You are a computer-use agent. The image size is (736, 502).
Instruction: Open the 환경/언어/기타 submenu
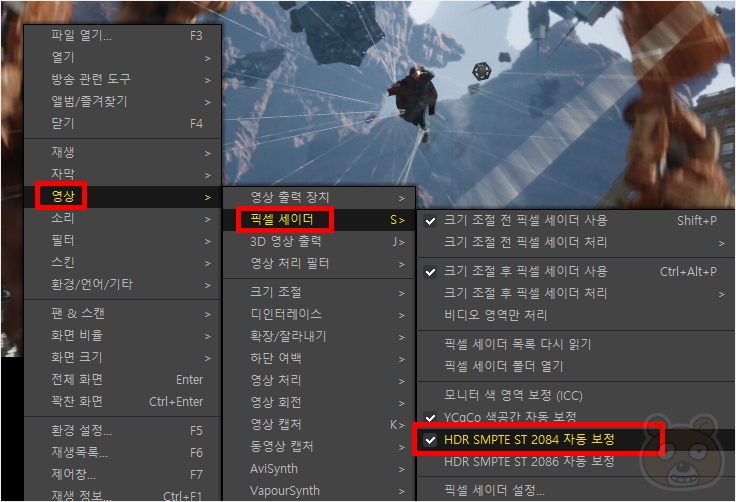[x=123, y=285]
